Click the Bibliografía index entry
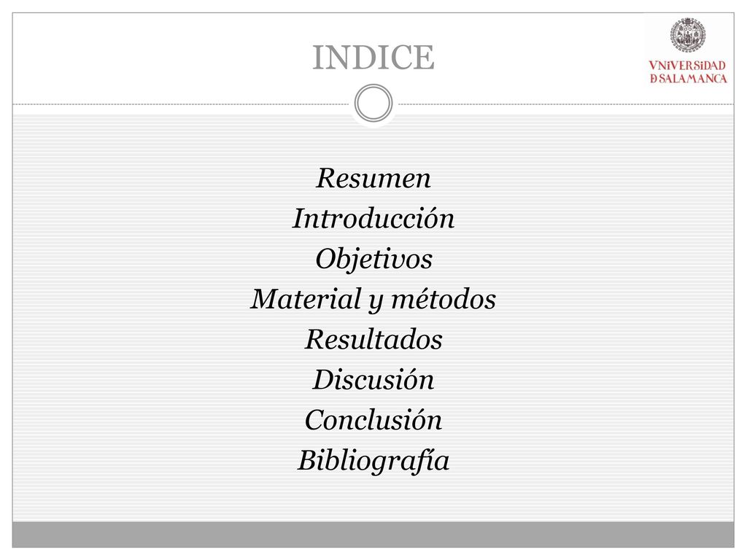Viewport: 747px width, 560px height. (373, 461)
